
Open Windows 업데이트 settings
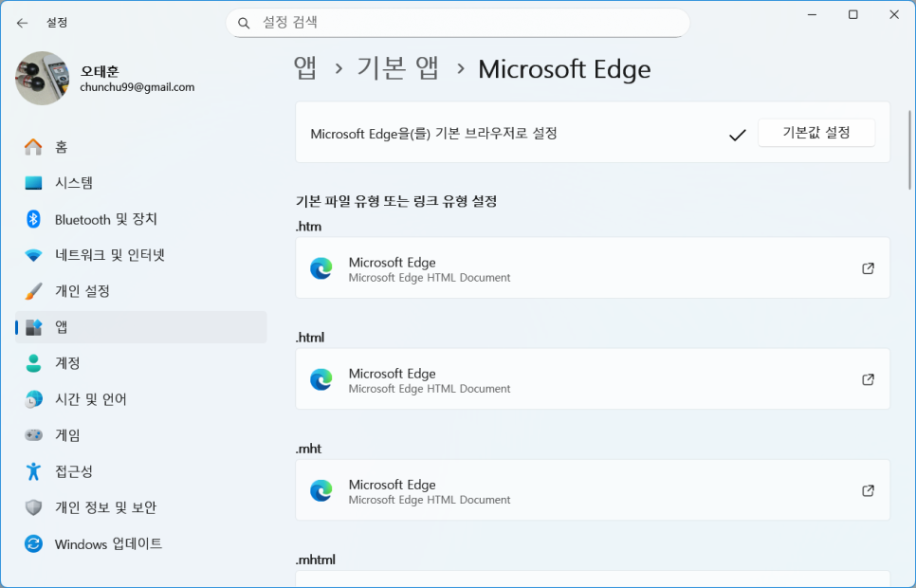point(140,543)
